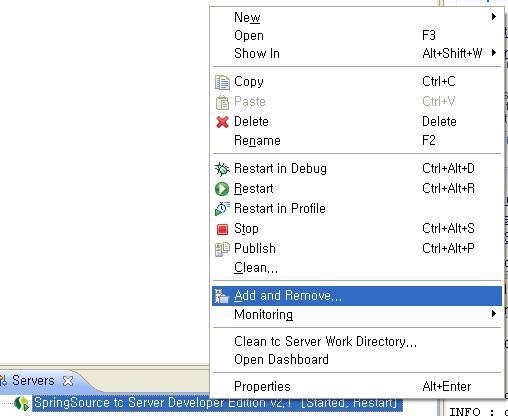The width and height of the screenshot is (508, 416).
Task: Select Clean... menu entry
Action: tap(357, 268)
